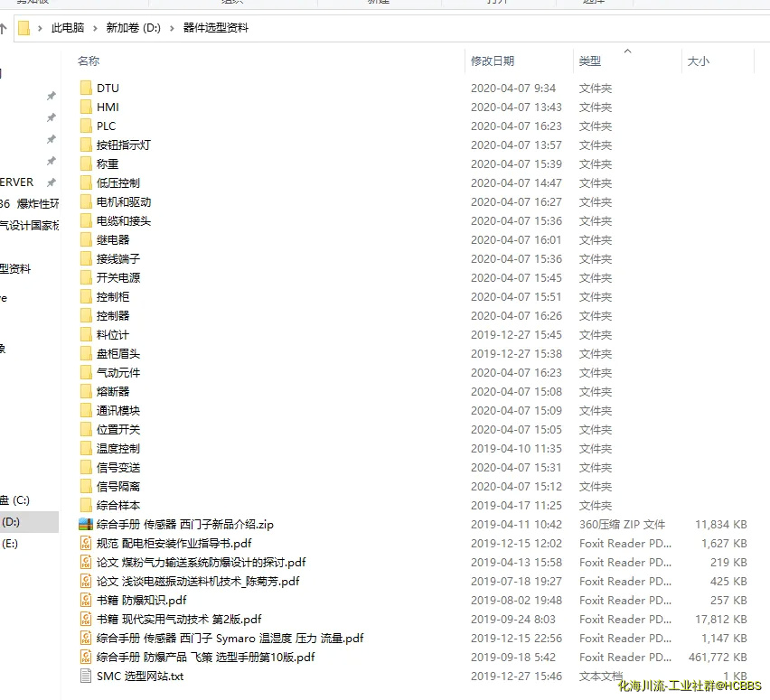Click PDF icon of 规范 配电柜安装作业指导书
Image resolution: width=770 pixels, height=700 pixels.
(86, 544)
